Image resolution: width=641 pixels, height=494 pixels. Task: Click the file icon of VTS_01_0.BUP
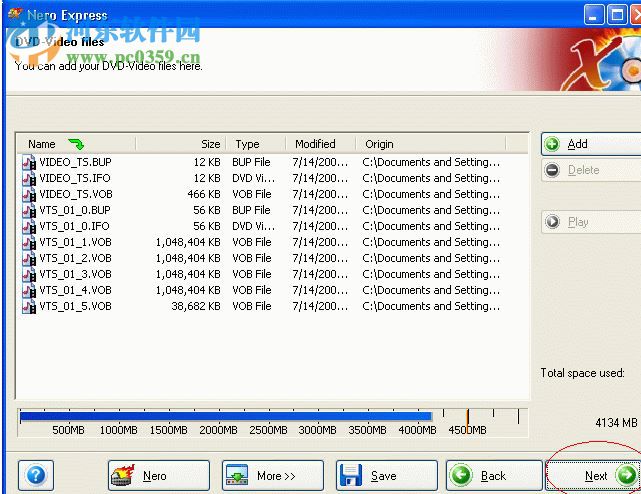29,210
